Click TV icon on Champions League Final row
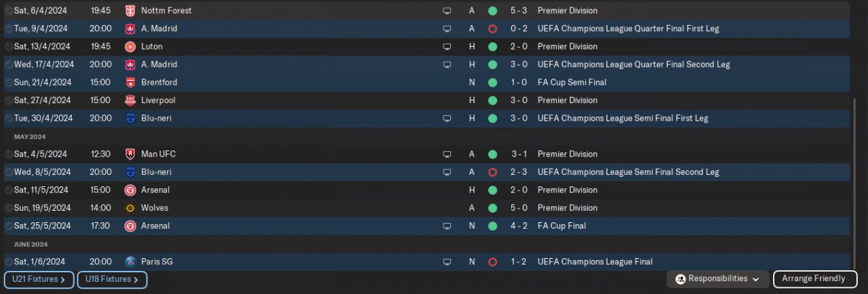This screenshot has height=294, width=868. (x=447, y=261)
